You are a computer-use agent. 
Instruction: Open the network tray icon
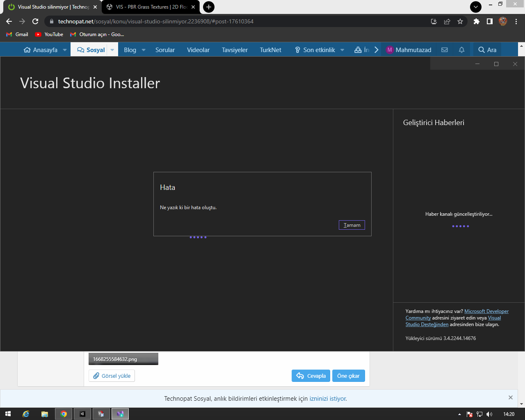tap(479, 414)
